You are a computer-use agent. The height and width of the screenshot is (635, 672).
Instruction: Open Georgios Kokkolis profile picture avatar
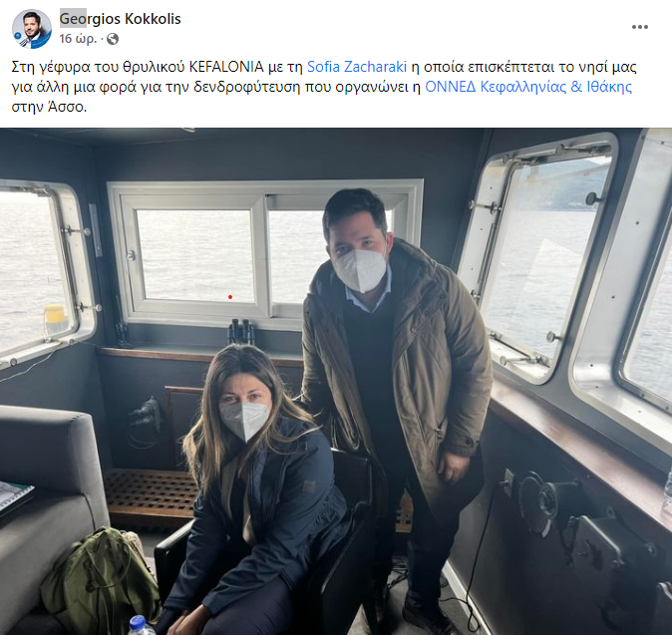pyautogui.click(x=32, y=28)
